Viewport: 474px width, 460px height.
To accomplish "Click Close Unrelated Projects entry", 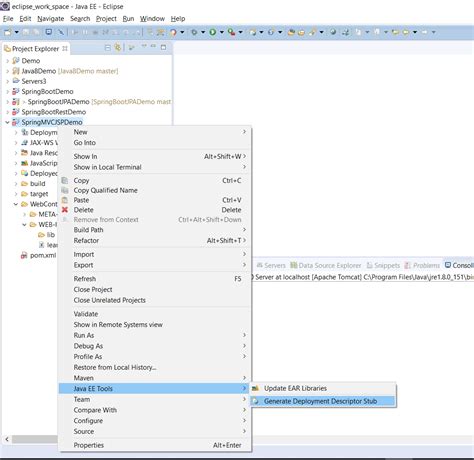I will pyautogui.click(x=155, y=300).
